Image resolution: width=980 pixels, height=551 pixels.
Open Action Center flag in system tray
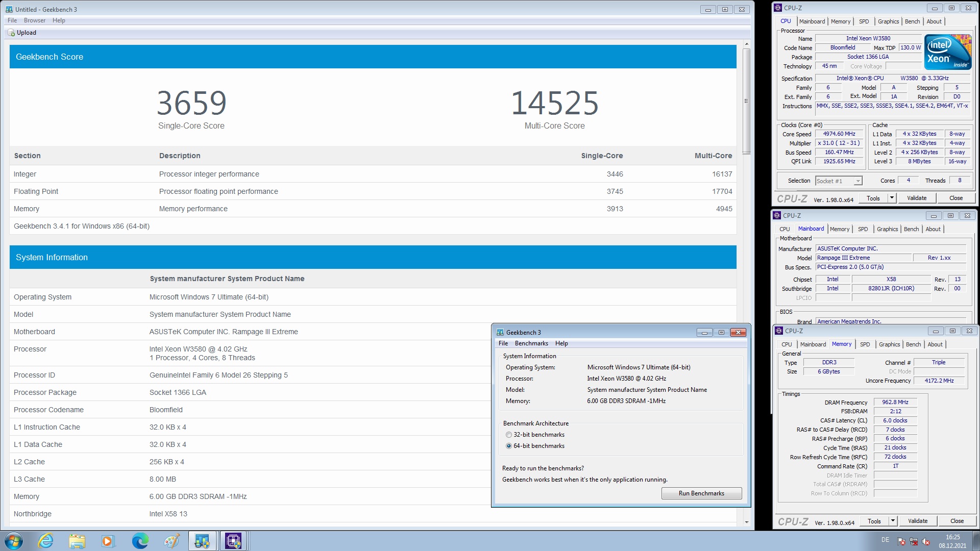tap(901, 541)
